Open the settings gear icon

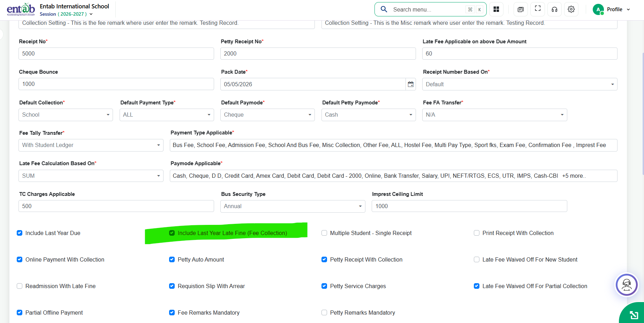click(x=571, y=9)
